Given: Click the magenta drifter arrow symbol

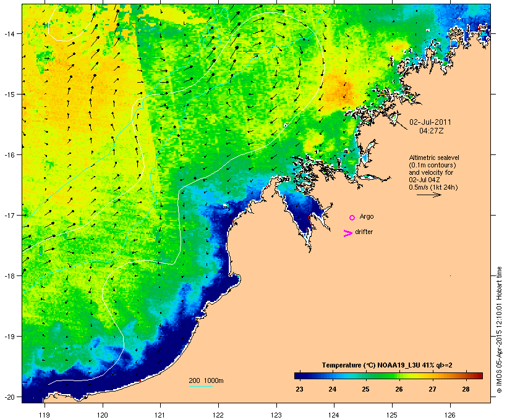Looking at the screenshot, I should 347,233.
